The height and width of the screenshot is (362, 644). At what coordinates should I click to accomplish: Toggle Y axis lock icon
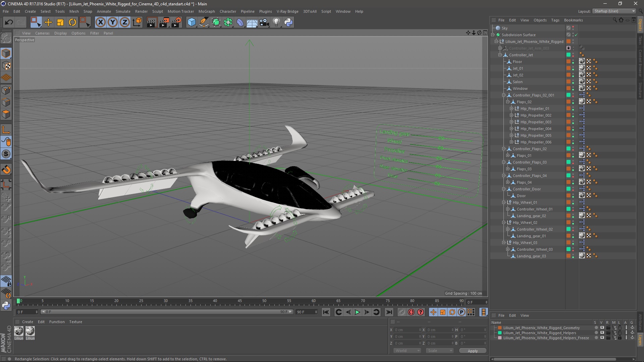113,22
